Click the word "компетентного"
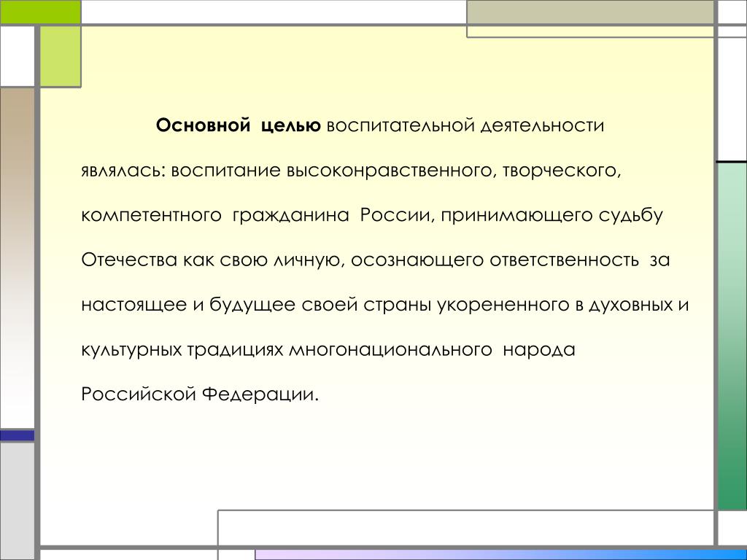This screenshot has height=560, width=747. click(x=152, y=215)
